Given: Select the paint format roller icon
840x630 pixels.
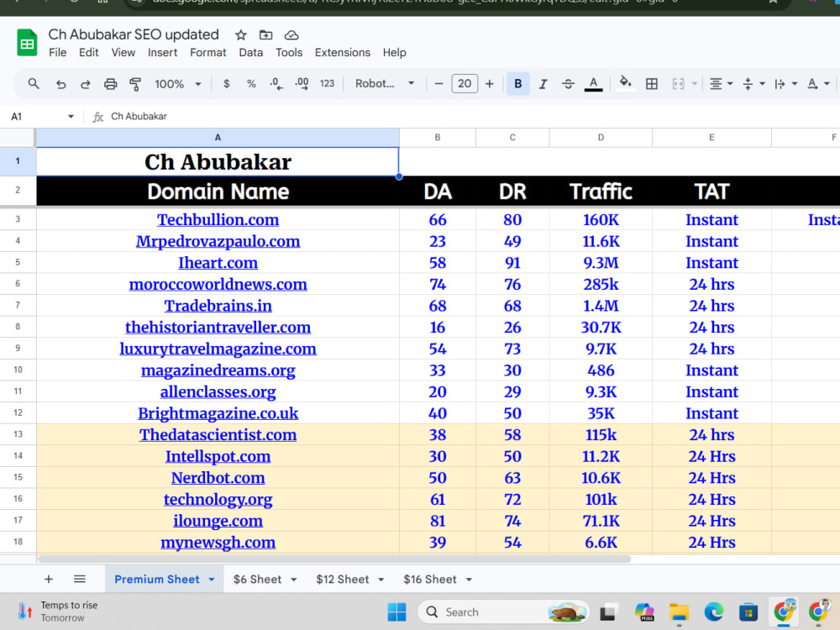Looking at the screenshot, I should [135, 84].
